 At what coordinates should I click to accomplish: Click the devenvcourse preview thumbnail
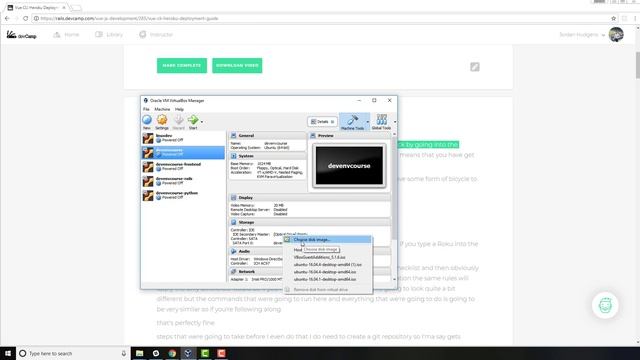349,166
